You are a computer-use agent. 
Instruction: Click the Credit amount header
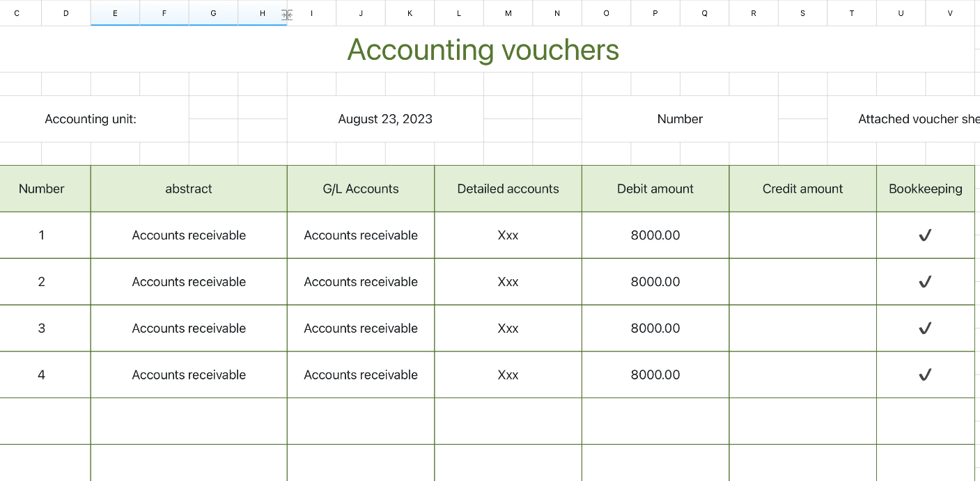tap(802, 189)
